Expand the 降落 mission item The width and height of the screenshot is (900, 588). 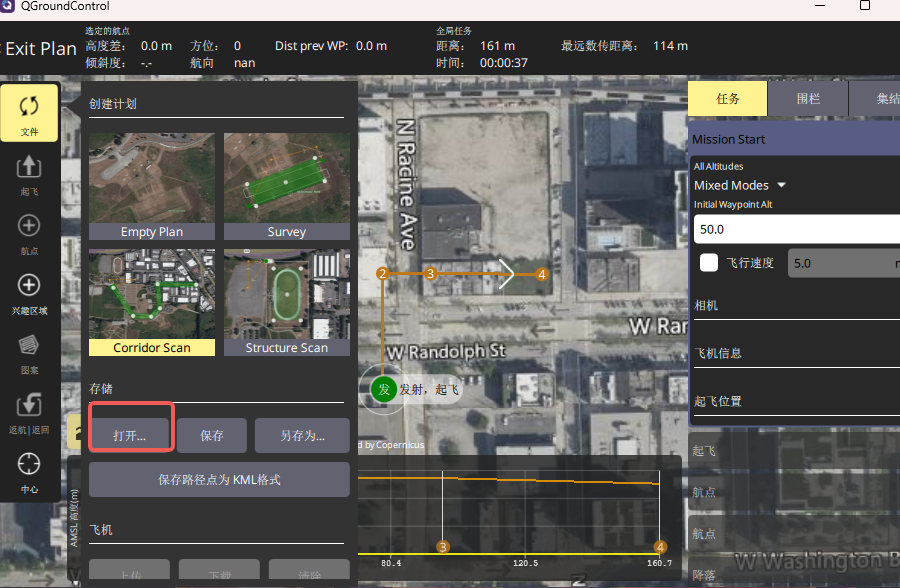pos(794,574)
